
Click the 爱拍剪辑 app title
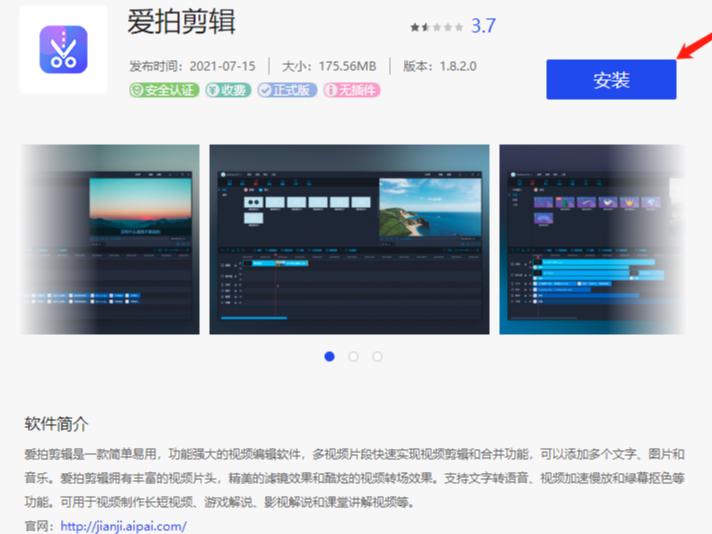[181, 22]
